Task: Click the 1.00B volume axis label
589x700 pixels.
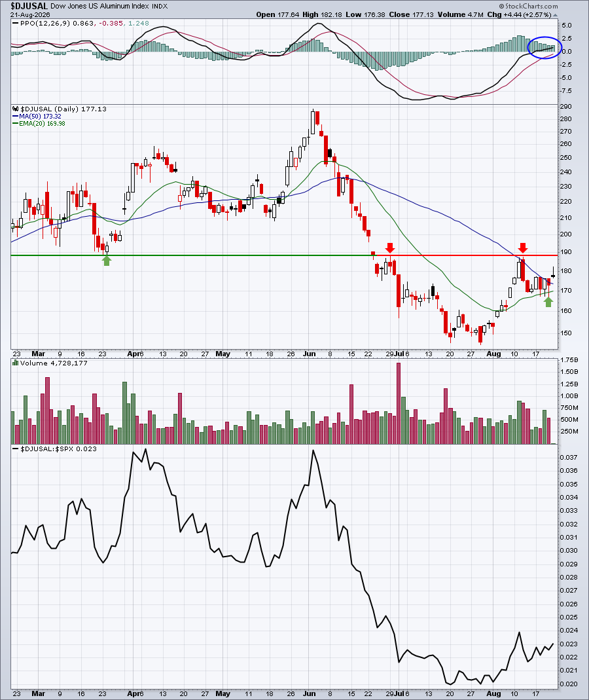Action: point(569,396)
